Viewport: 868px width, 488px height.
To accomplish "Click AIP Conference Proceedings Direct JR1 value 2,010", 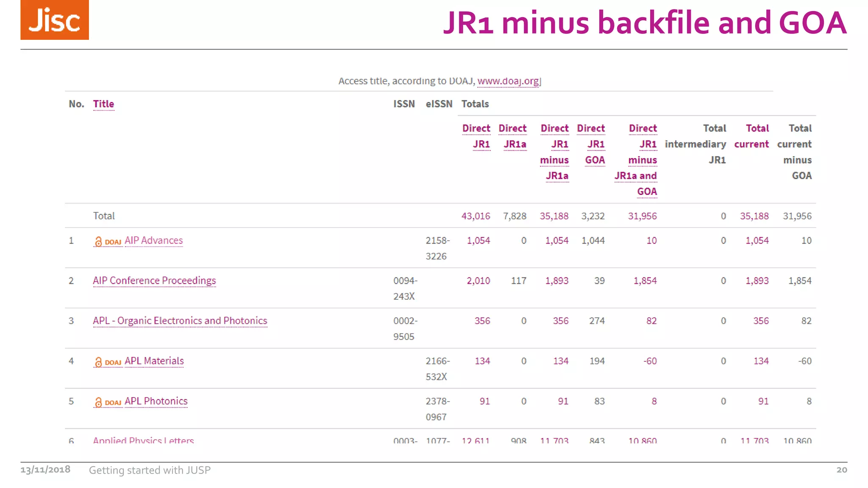I will click(x=478, y=281).
